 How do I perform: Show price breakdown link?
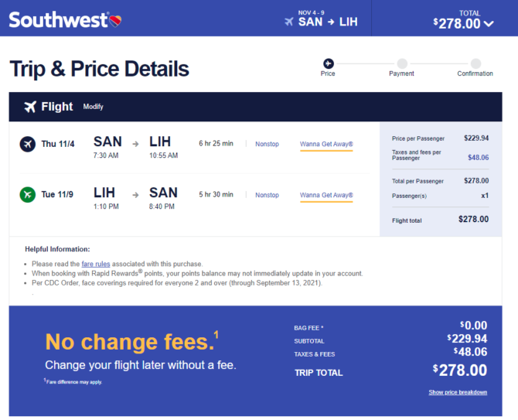click(x=458, y=392)
